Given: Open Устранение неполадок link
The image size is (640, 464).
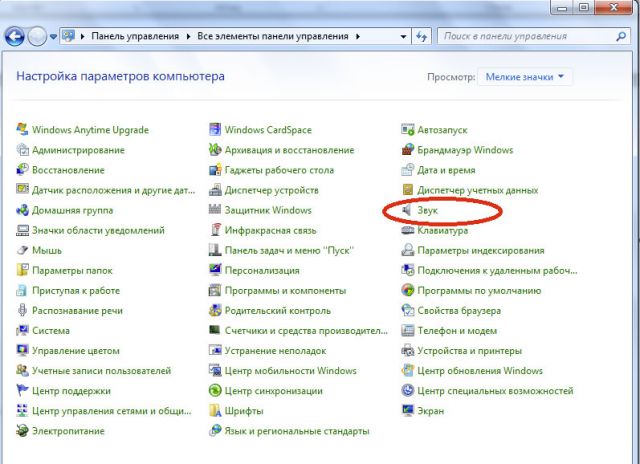Looking at the screenshot, I should (x=276, y=351).
